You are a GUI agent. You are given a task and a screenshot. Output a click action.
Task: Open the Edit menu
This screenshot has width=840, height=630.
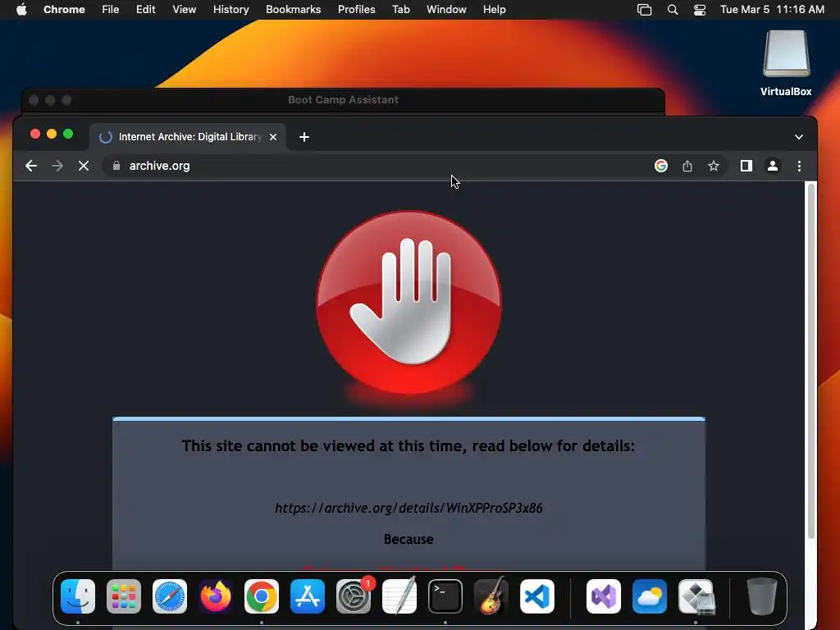[x=146, y=10]
